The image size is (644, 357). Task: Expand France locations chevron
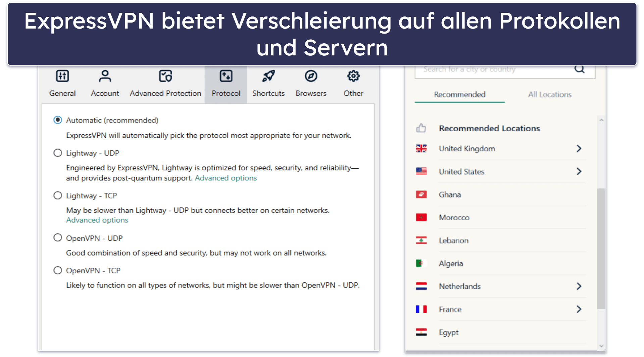579,309
